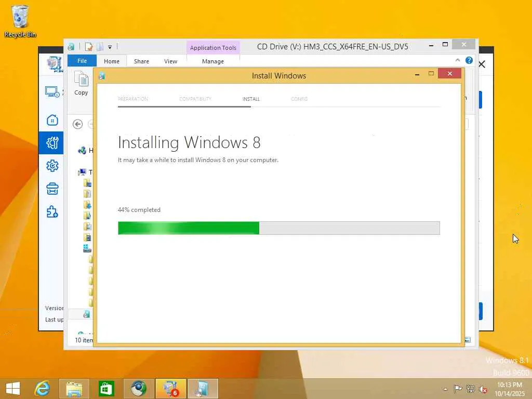Switch to the Share ribbon tab
Image resolution: width=532 pixels, height=399 pixels.
click(141, 61)
